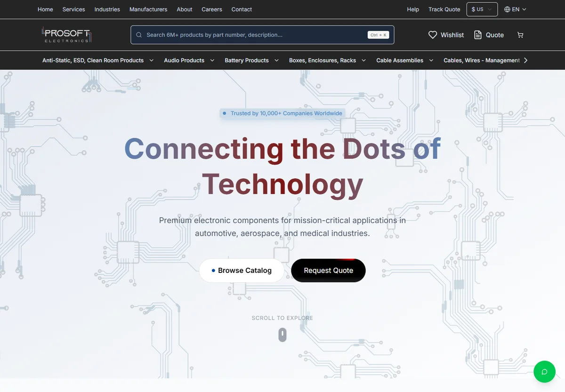565x392 pixels.
Task: Click the Wishlist heart icon
Action: pyautogui.click(x=433, y=35)
